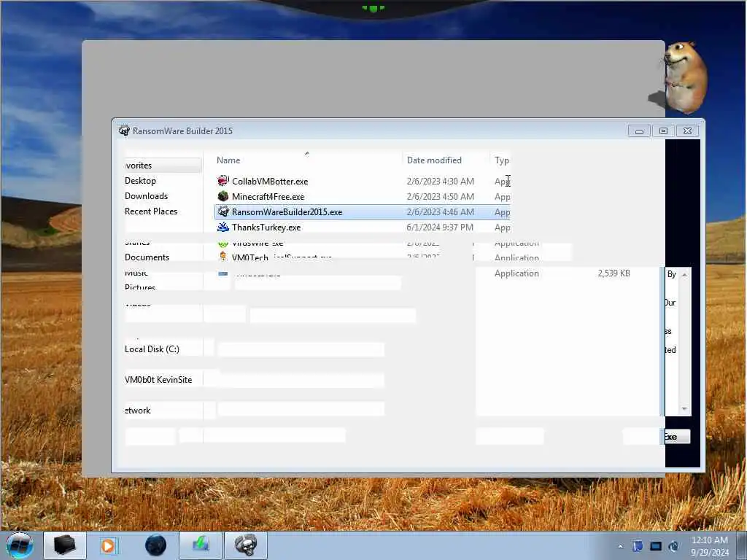Open Local Disk (C:) in navigation pane
This screenshot has width=747, height=560.
[x=152, y=349]
